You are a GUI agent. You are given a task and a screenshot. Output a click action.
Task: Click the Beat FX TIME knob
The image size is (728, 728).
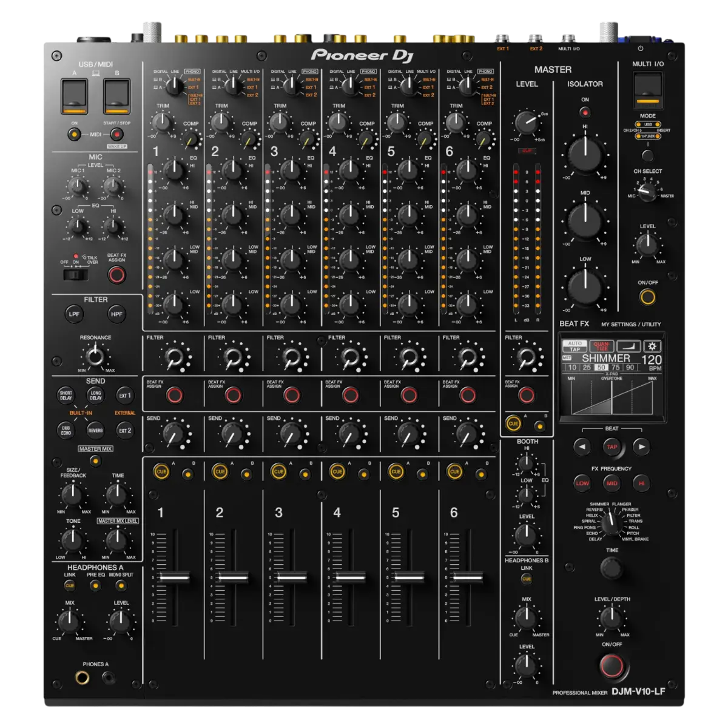(612, 568)
